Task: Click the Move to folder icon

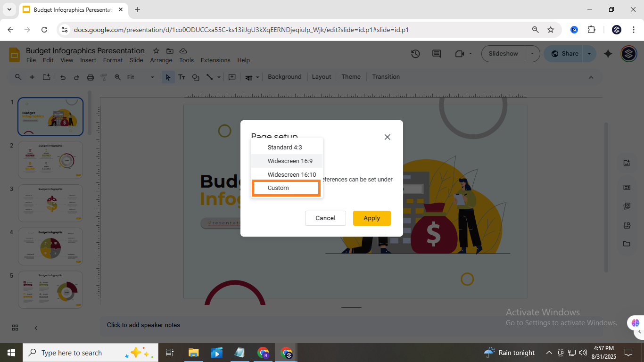Action: [170, 51]
